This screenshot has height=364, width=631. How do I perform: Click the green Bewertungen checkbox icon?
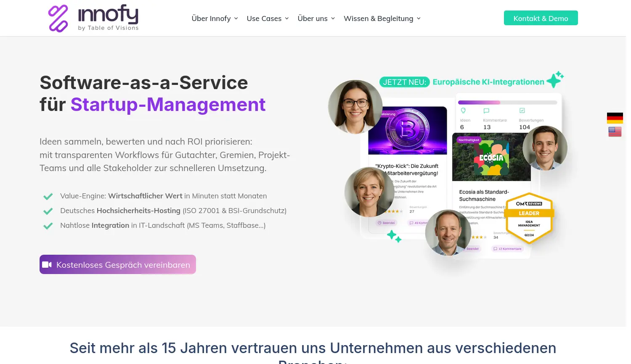[x=522, y=111]
